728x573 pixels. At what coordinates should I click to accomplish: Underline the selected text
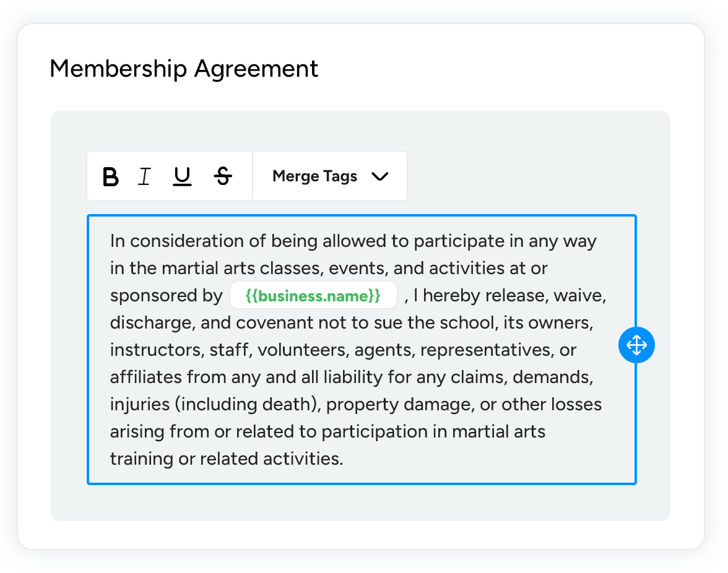click(x=182, y=176)
